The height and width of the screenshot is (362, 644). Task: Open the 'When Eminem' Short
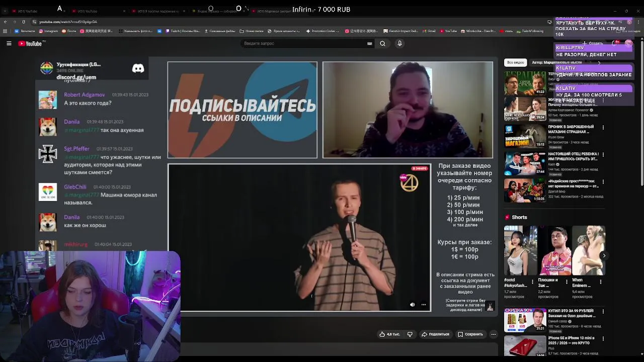(588, 250)
